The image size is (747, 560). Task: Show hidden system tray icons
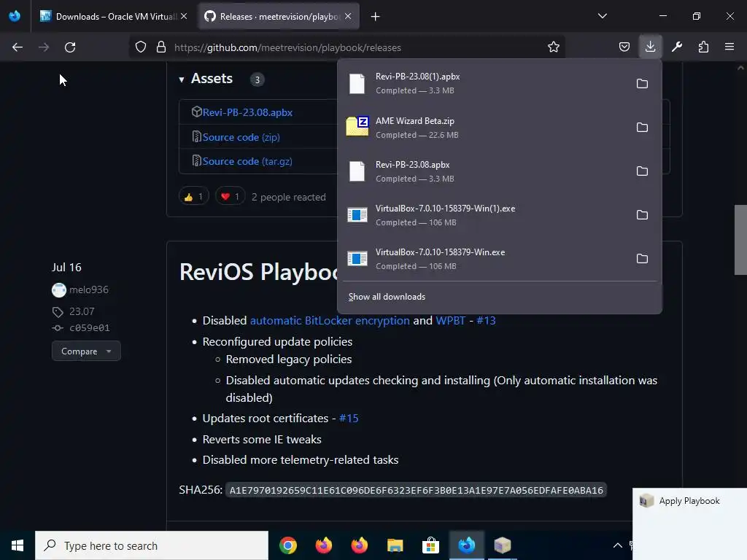617,545
